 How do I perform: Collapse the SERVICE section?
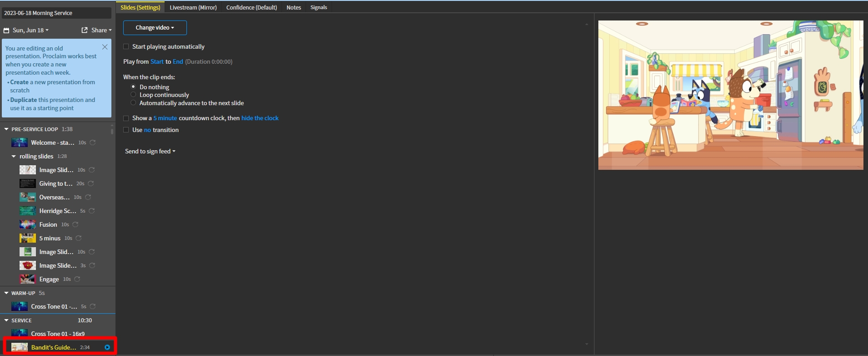(x=6, y=320)
